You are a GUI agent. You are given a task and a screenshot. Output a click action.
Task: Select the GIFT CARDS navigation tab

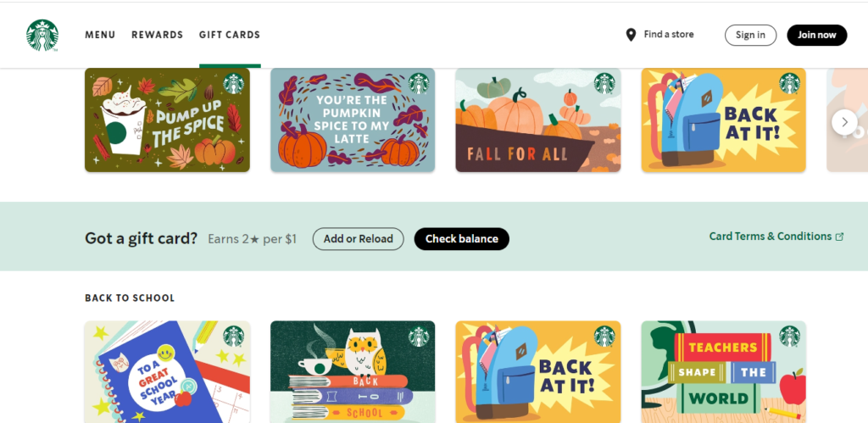[x=230, y=35]
